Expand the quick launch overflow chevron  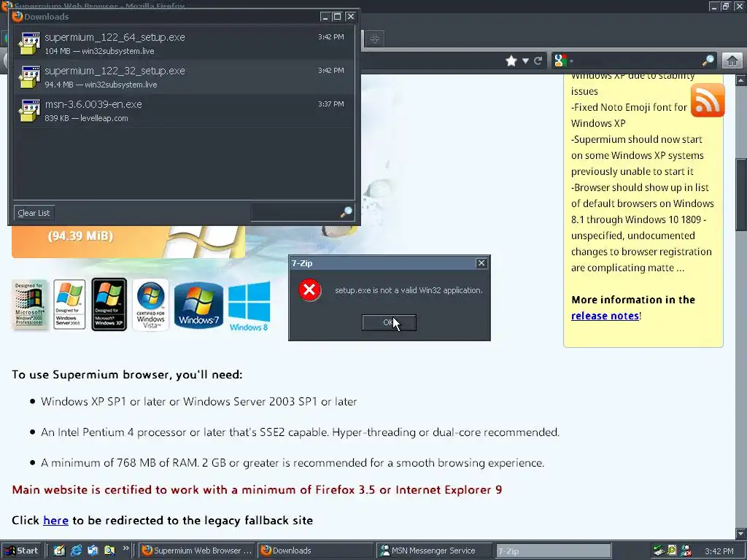tap(125, 548)
